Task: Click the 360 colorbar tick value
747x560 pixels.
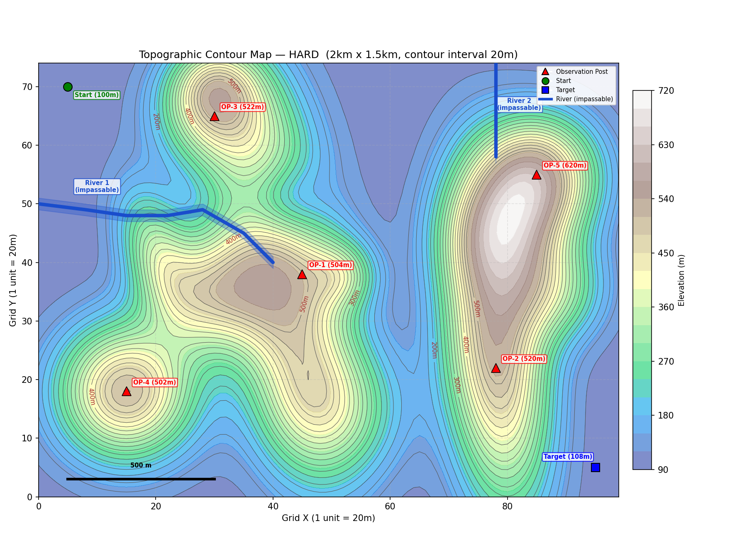Action: (666, 307)
